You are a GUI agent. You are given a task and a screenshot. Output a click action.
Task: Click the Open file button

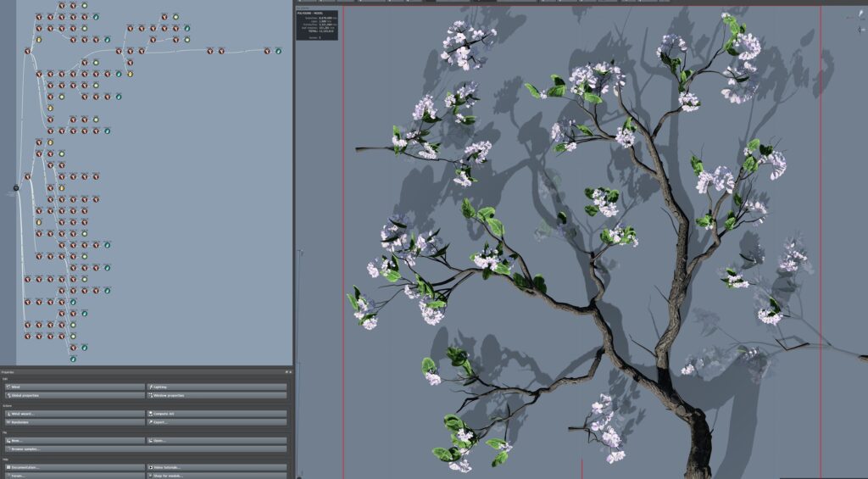[217, 441]
